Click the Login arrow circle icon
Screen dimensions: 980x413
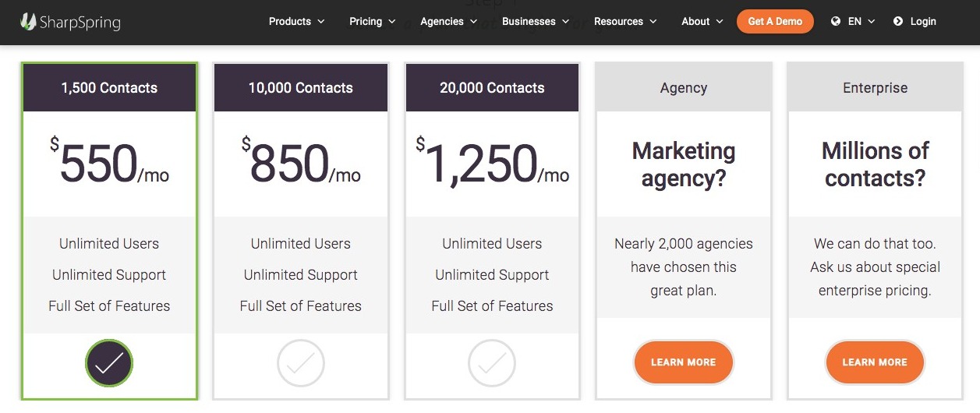coord(898,22)
